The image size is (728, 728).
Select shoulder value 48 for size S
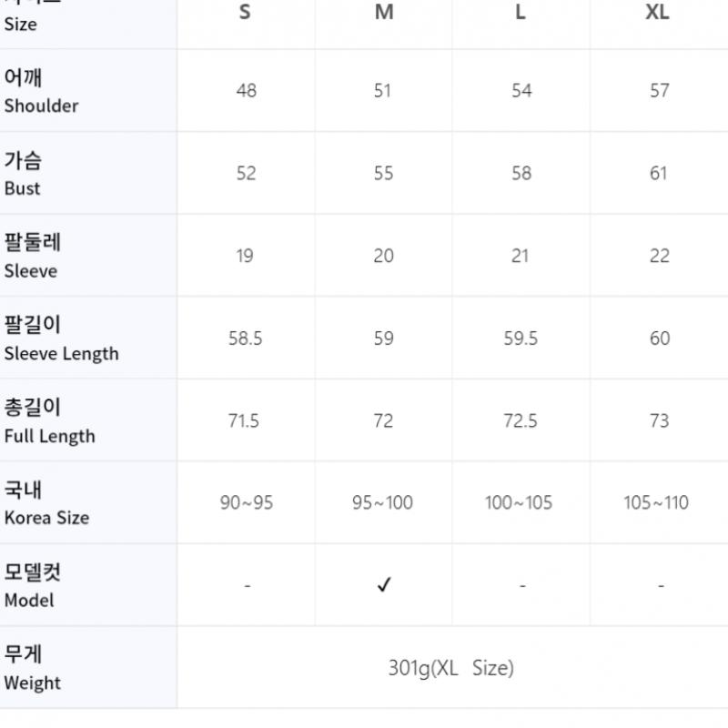[246, 91]
